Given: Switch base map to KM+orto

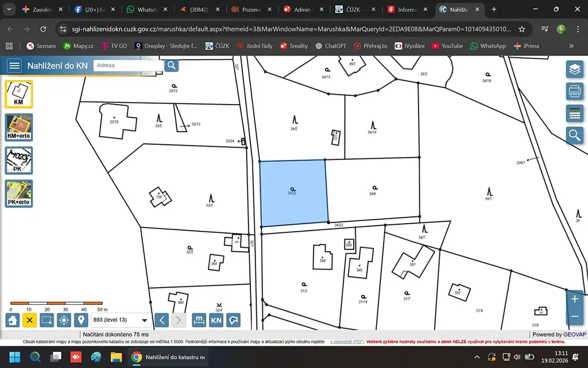Looking at the screenshot, I should [19, 127].
